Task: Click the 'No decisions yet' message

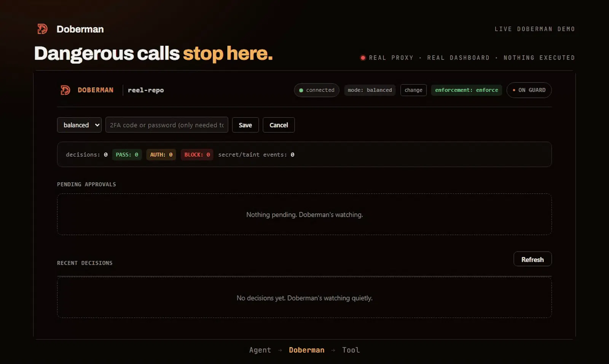Action: [304, 298]
